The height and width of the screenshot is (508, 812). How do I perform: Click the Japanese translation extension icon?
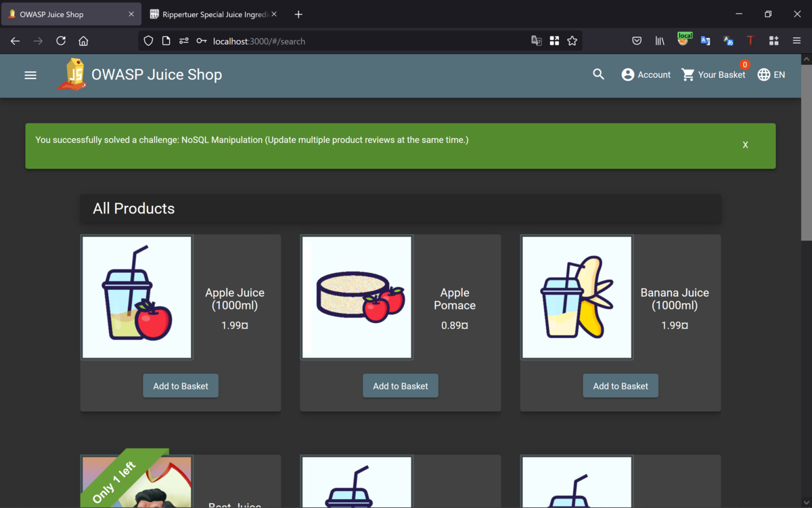tap(728, 41)
